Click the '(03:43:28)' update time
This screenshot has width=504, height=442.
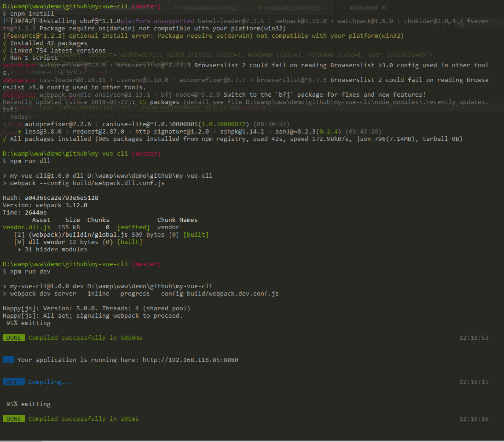tap(363, 132)
